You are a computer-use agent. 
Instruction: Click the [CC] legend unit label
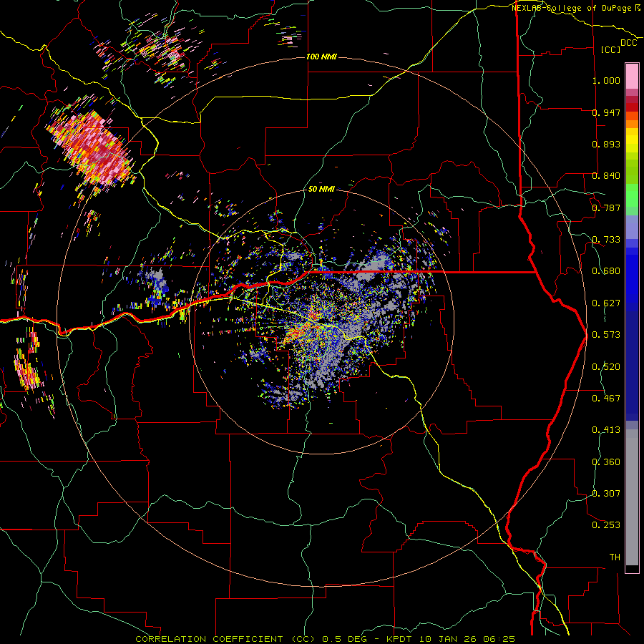(x=610, y=49)
